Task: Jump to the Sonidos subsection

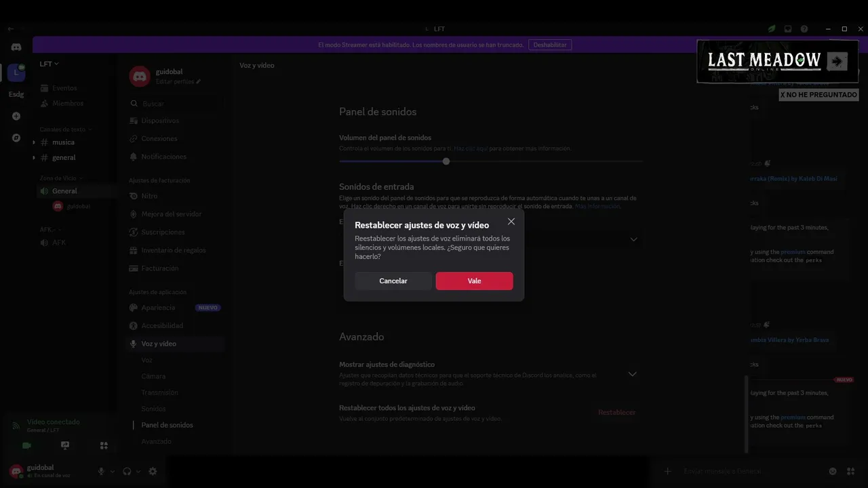Action: [153, 409]
